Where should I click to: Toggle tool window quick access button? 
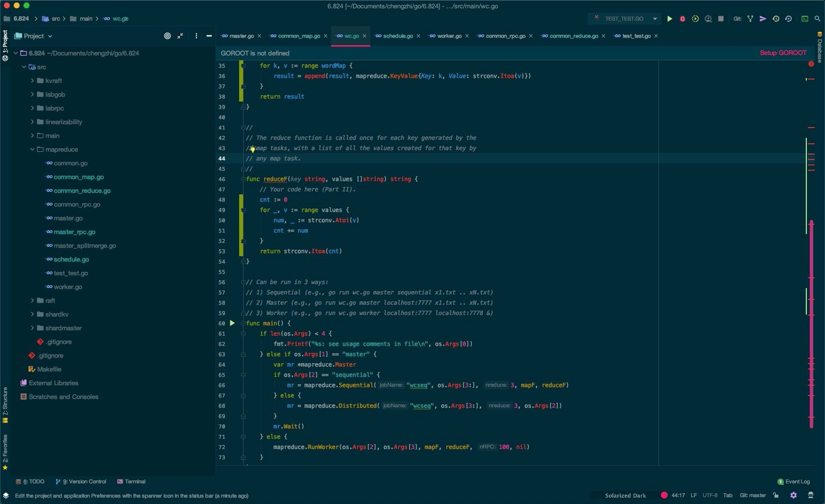pyautogui.click(x=5, y=496)
